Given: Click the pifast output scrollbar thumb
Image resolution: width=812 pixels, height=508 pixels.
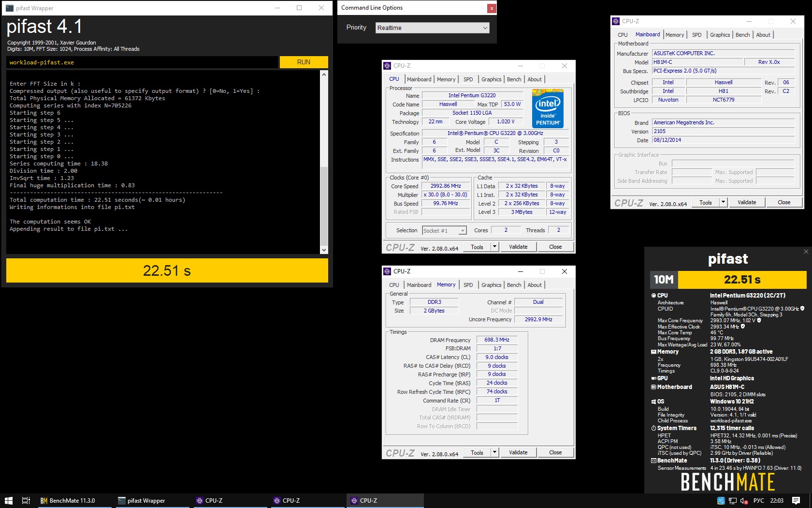Looking at the screenshot, I should pyautogui.click(x=324, y=206).
